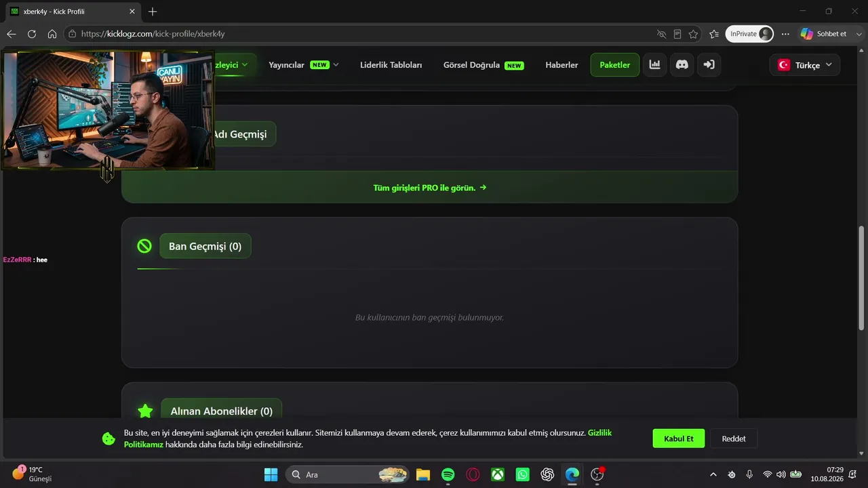
Task: Open Spotify from the taskbar
Action: click(448, 474)
